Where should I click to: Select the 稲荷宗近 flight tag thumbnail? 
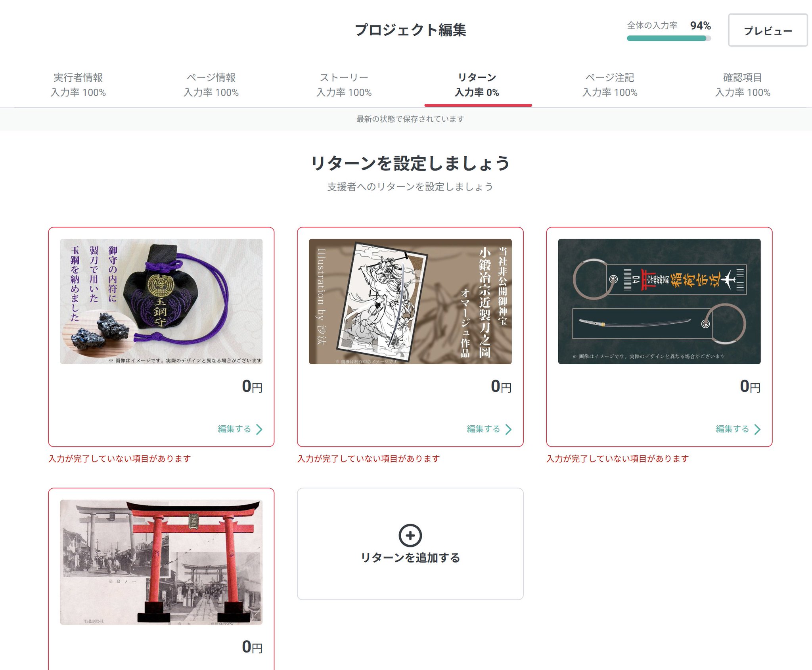pyautogui.click(x=659, y=301)
